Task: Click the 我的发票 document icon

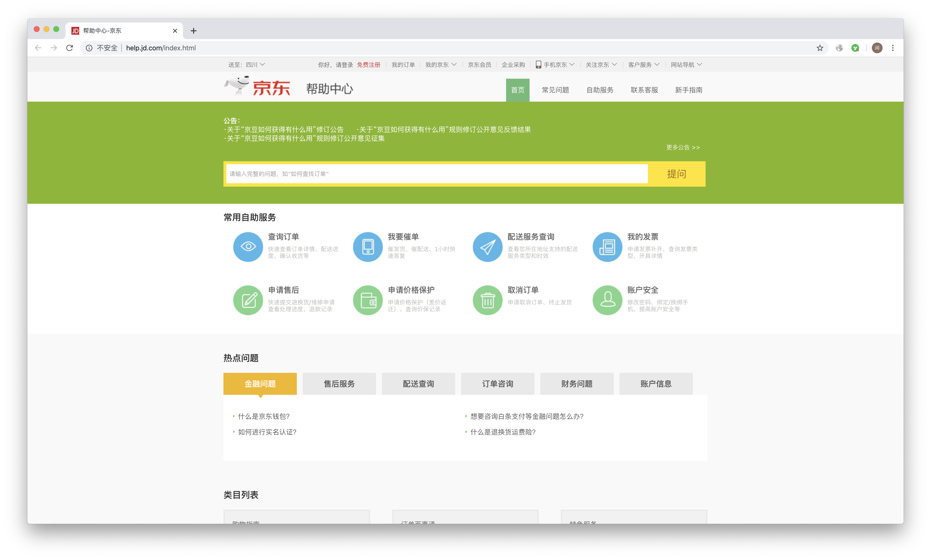Action: [x=607, y=247]
